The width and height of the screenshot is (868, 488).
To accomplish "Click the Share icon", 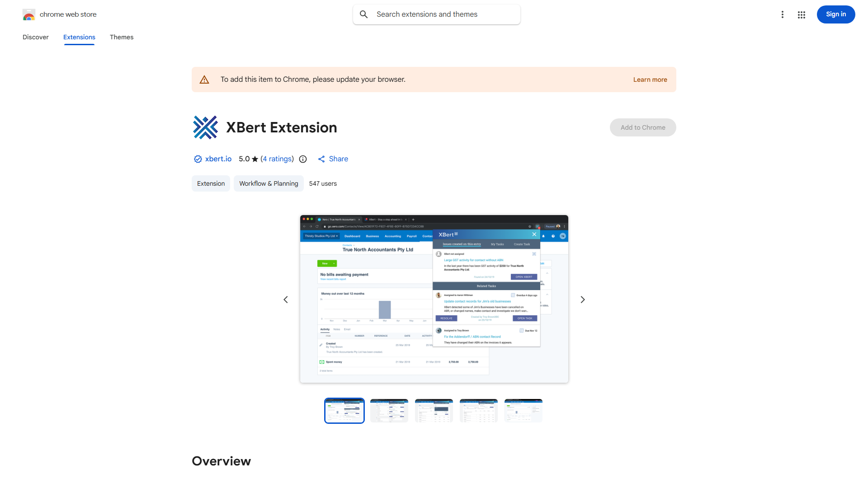I will 321,159.
